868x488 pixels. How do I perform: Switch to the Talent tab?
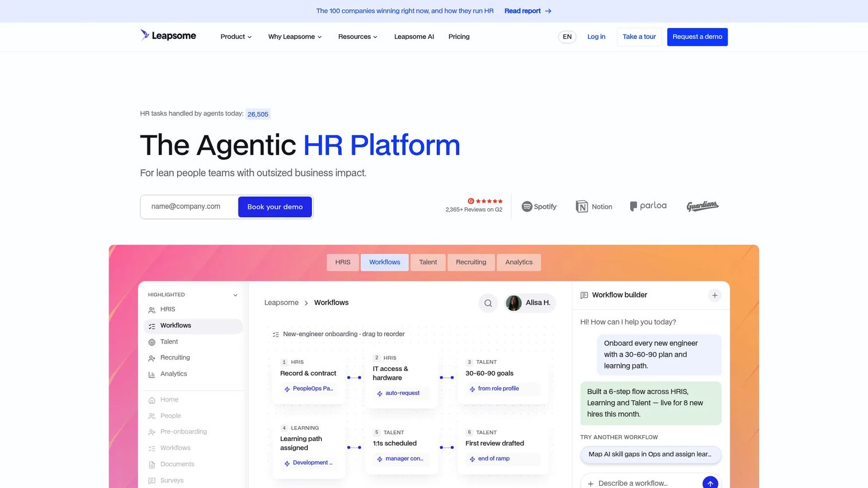(x=428, y=262)
